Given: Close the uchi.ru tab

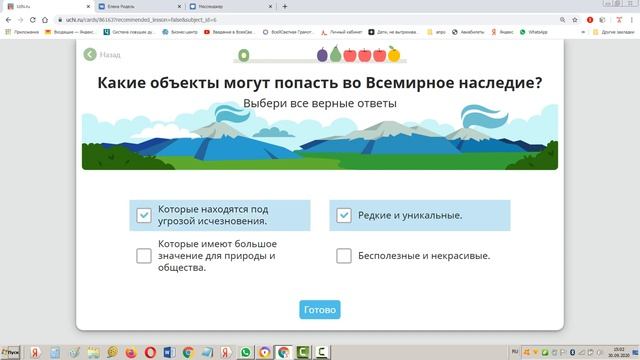Looking at the screenshot, I should click(88, 7).
